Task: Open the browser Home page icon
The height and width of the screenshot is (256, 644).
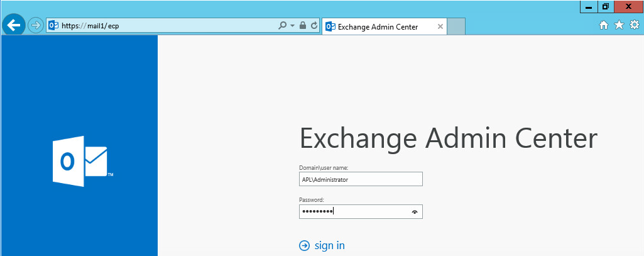Action: coord(603,26)
